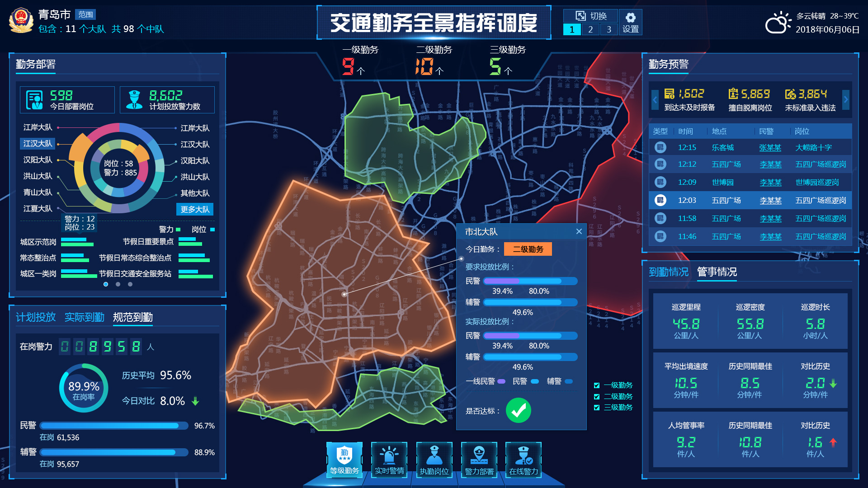
Task: Switch to the 管事情况 tab
Action: [x=717, y=272]
